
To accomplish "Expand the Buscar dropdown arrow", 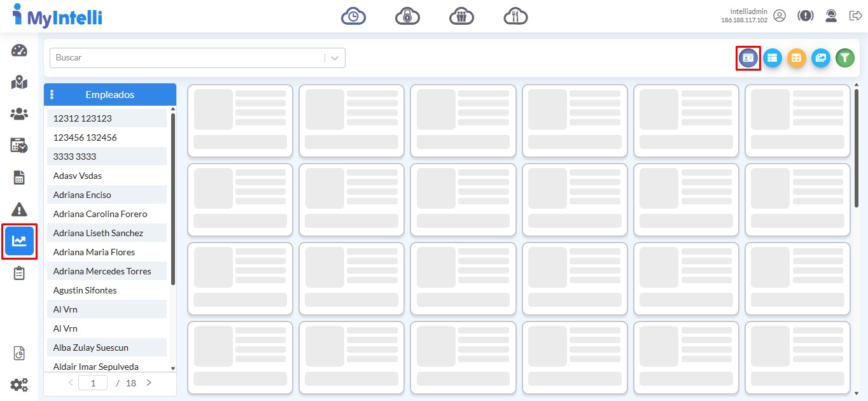I will pyautogui.click(x=335, y=58).
